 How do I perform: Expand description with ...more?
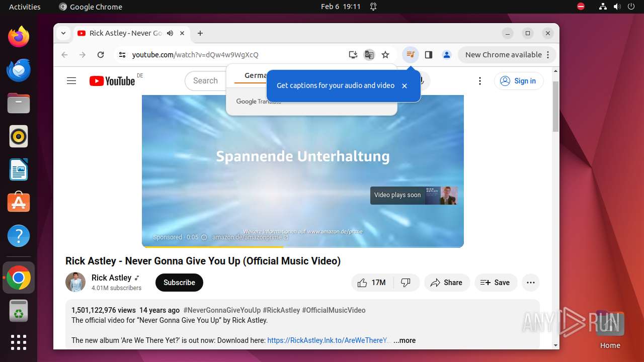click(x=405, y=340)
